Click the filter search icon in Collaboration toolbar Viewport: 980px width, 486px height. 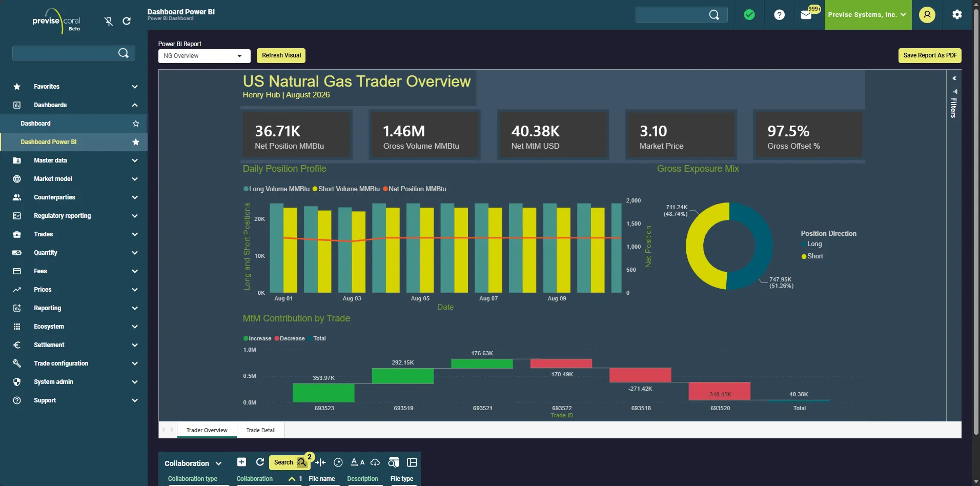coord(393,462)
